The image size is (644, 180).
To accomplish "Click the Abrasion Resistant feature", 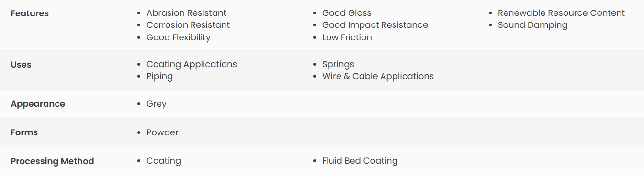I will point(186,13).
